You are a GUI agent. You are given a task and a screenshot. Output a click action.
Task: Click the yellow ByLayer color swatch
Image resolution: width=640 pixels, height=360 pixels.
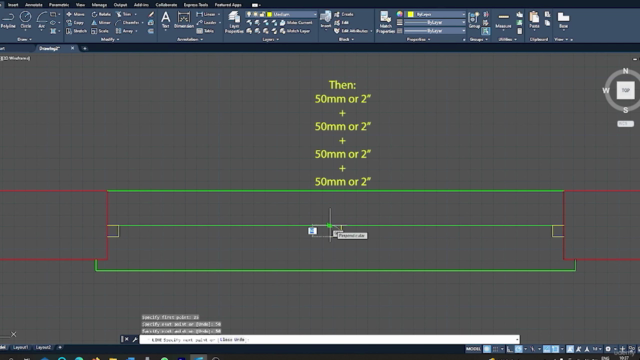click(411, 14)
